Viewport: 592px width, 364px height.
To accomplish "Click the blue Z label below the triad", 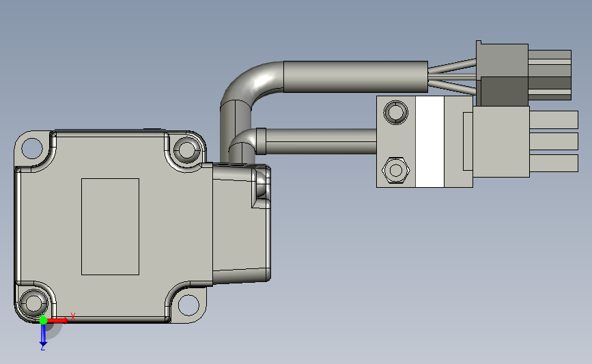I will (42, 348).
